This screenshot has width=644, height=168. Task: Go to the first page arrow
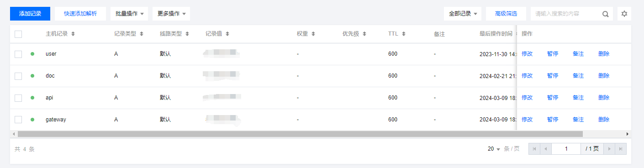[534, 149]
